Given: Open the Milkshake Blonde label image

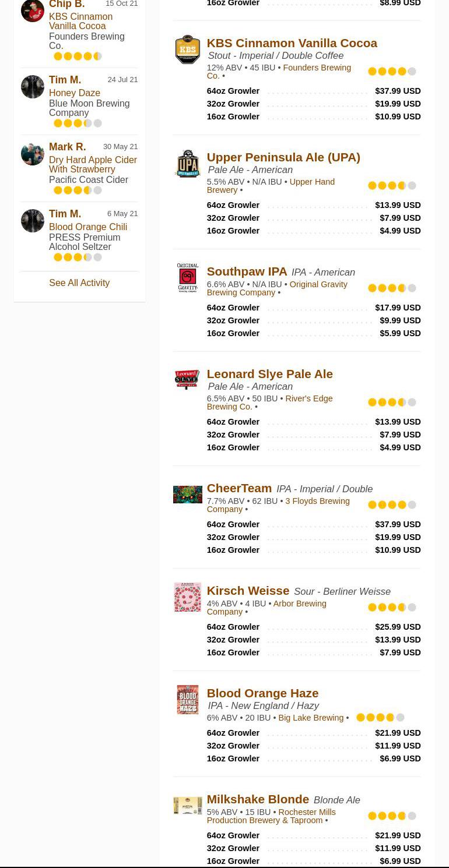Looking at the screenshot, I should pyautogui.click(x=187, y=806).
